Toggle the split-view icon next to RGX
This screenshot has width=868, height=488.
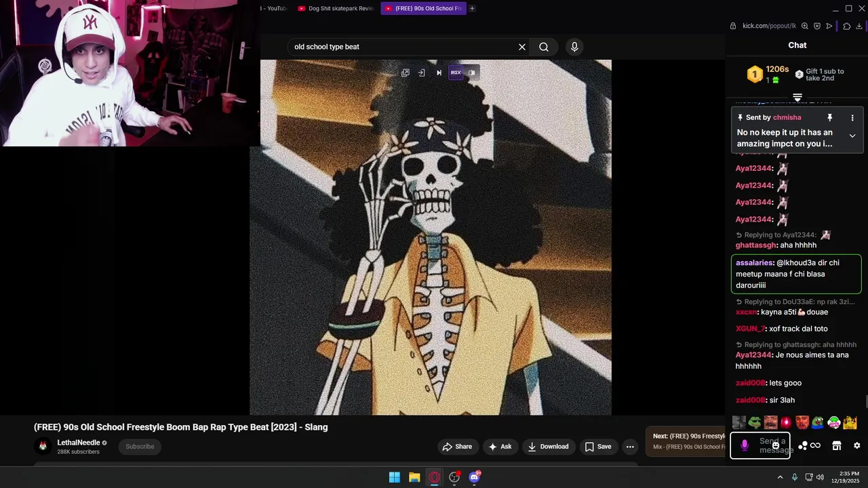[472, 73]
